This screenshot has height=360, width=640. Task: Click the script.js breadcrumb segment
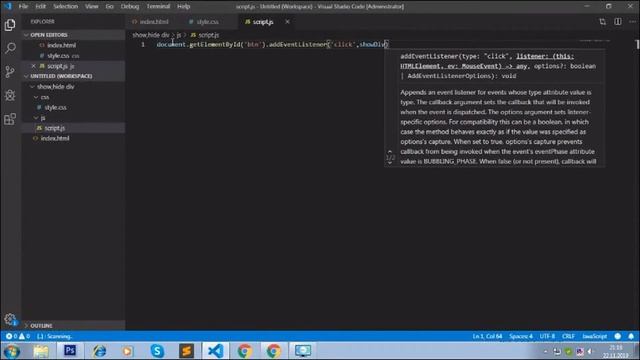[x=209, y=35]
